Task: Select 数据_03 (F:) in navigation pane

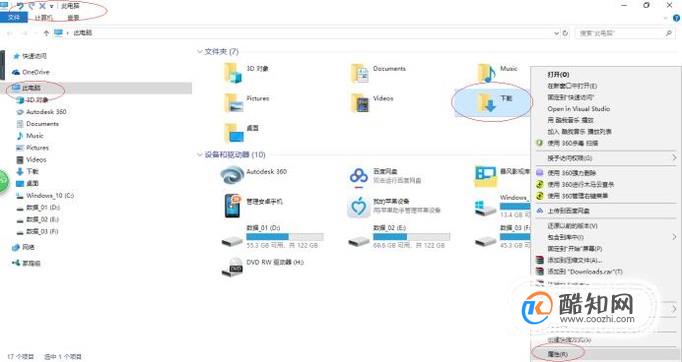Action: (x=42, y=231)
